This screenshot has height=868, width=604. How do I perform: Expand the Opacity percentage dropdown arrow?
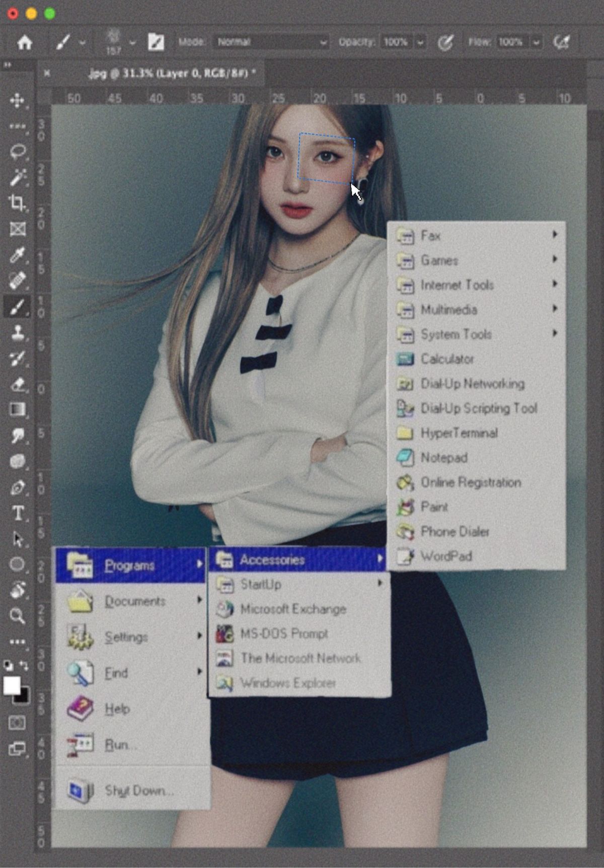pyautogui.click(x=420, y=42)
